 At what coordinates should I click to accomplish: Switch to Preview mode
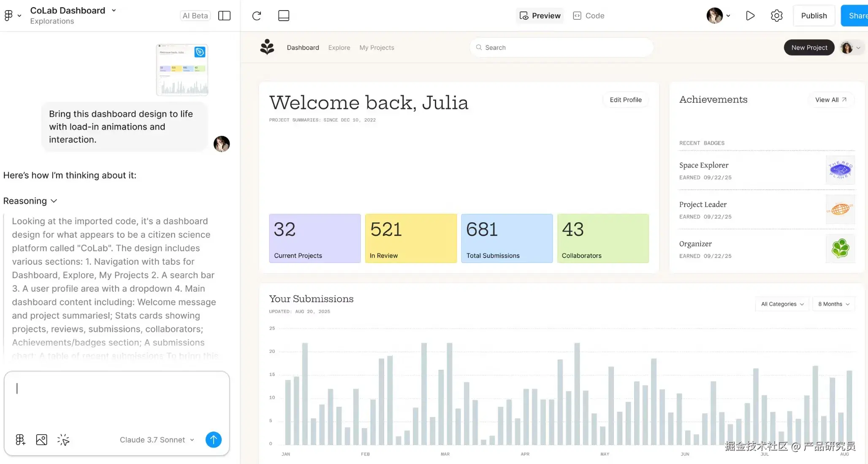(x=540, y=16)
